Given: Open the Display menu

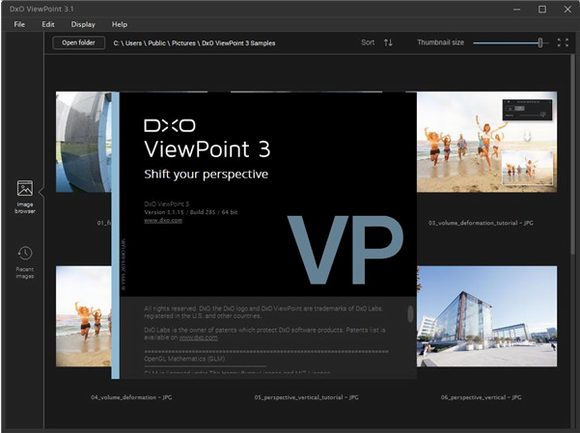Looking at the screenshot, I should coord(83,24).
